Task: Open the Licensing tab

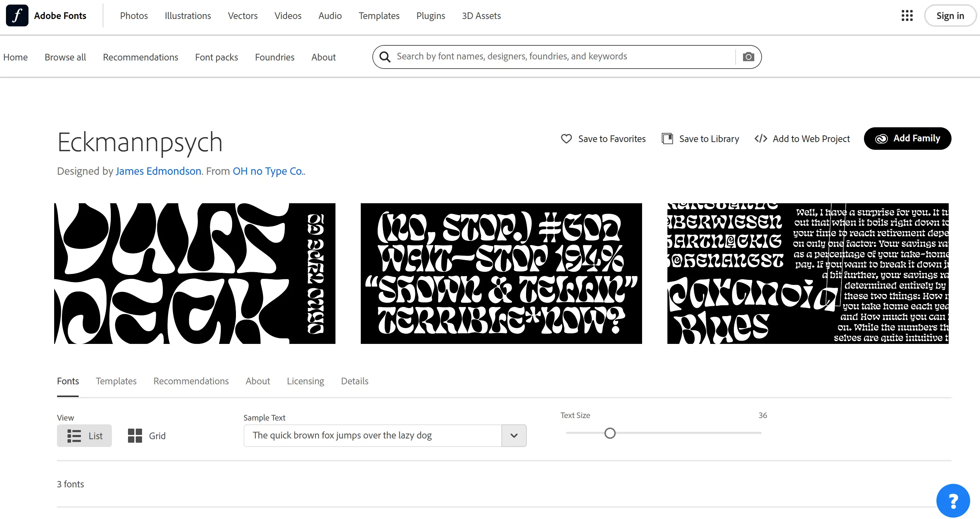Action: [306, 381]
